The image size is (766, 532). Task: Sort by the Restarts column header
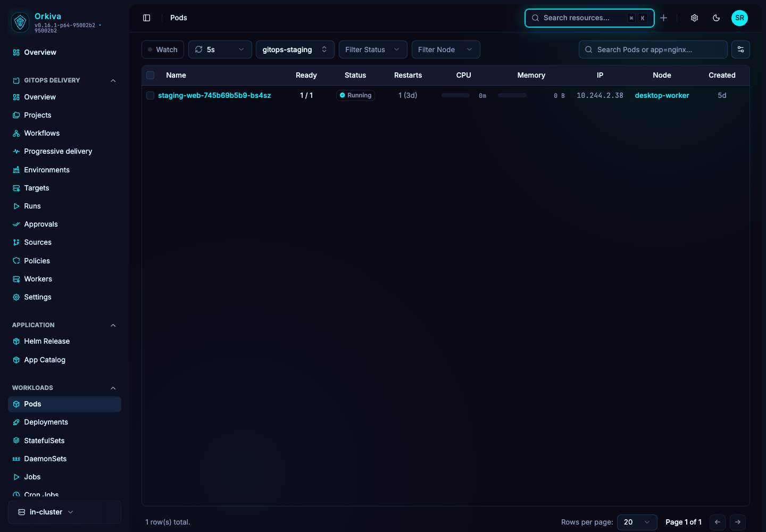point(408,76)
